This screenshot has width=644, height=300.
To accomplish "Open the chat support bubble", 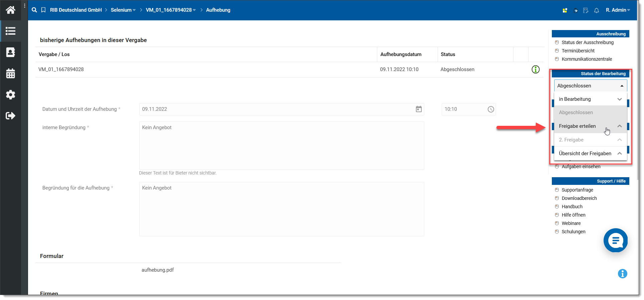I will (615, 240).
